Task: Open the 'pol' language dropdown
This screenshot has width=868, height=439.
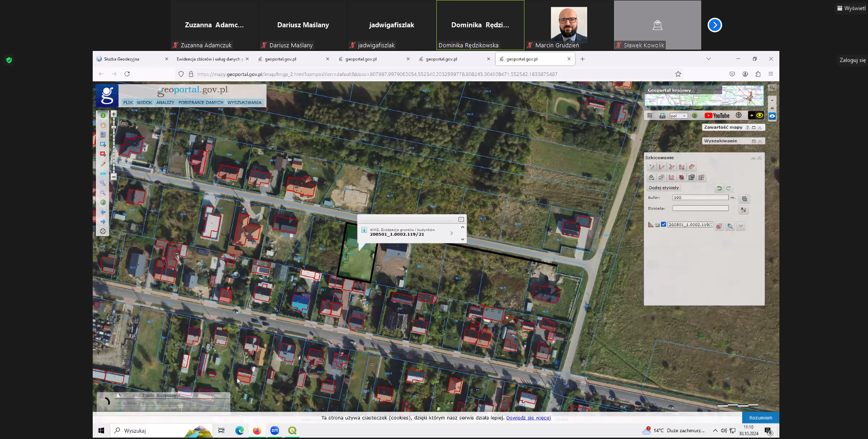Action: pos(678,116)
